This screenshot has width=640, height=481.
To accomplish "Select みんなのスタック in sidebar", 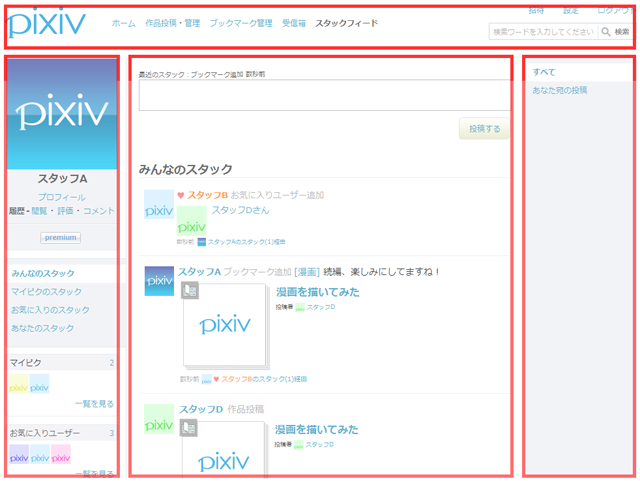I will [x=43, y=273].
